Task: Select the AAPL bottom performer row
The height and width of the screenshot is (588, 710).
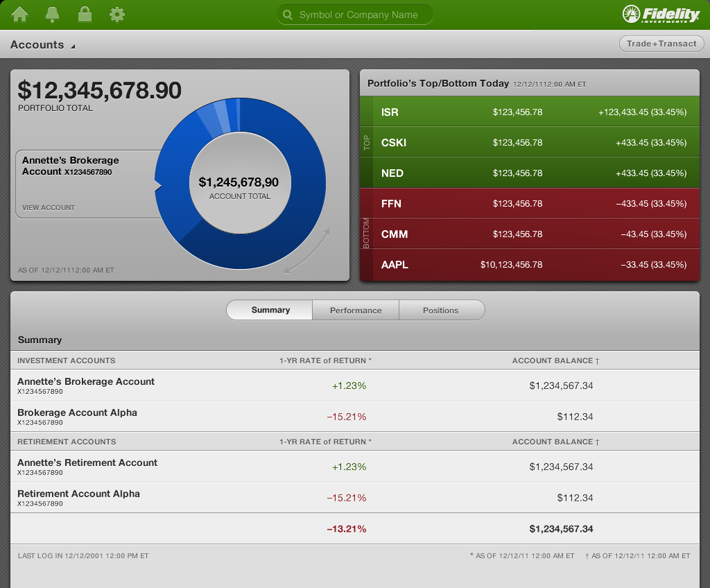Action: pyautogui.click(x=530, y=265)
